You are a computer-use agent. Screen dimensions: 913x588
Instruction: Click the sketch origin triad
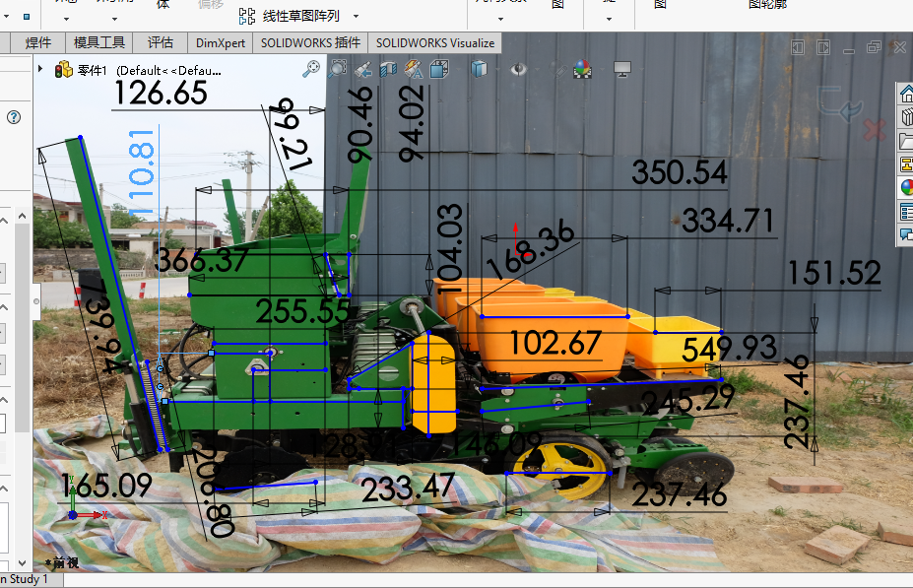[x=519, y=240]
